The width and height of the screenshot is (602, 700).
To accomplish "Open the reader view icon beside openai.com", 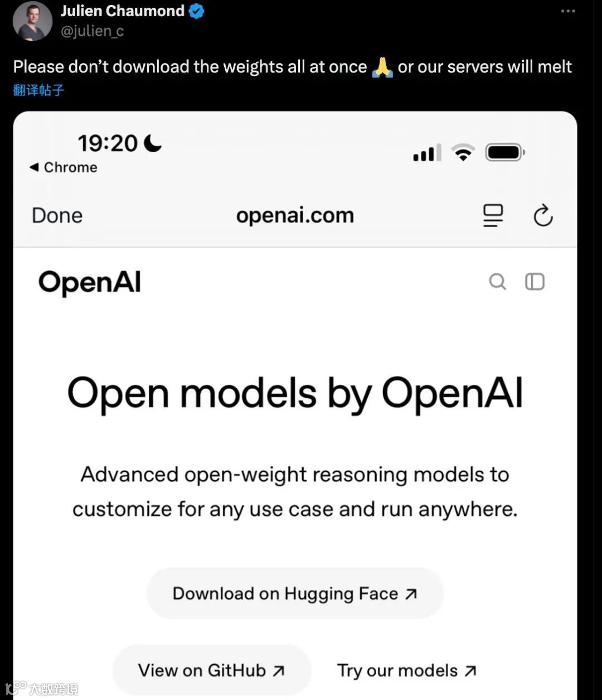I will pyautogui.click(x=493, y=215).
